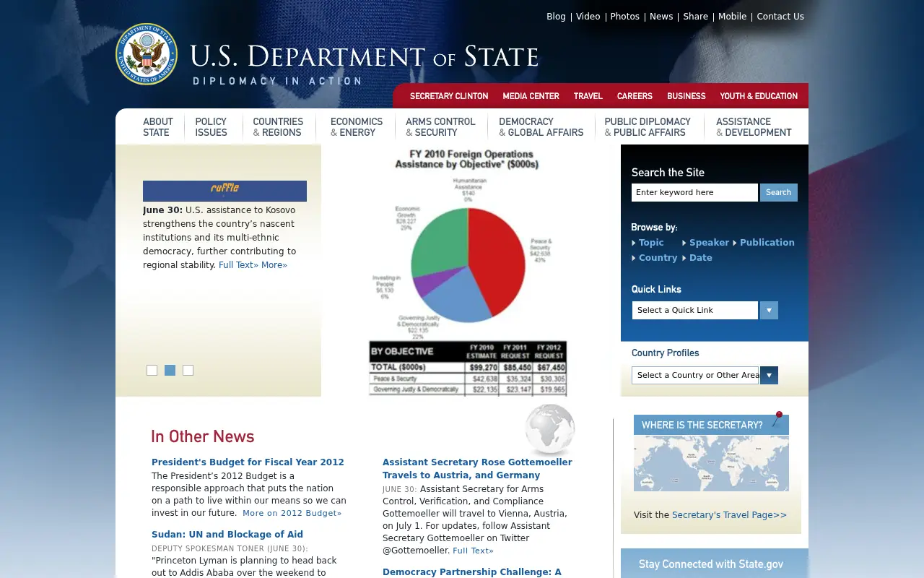
Task: Open the Sudan: UN and Blockage of Aid article
Action: (x=227, y=535)
